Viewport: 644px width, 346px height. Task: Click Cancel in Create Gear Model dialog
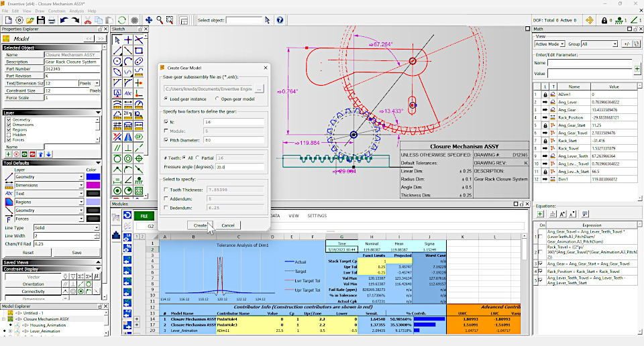(228, 225)
